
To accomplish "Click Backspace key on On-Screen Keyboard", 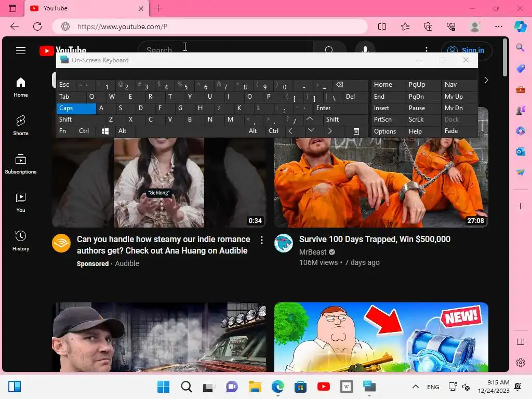I will coord(350,85).
